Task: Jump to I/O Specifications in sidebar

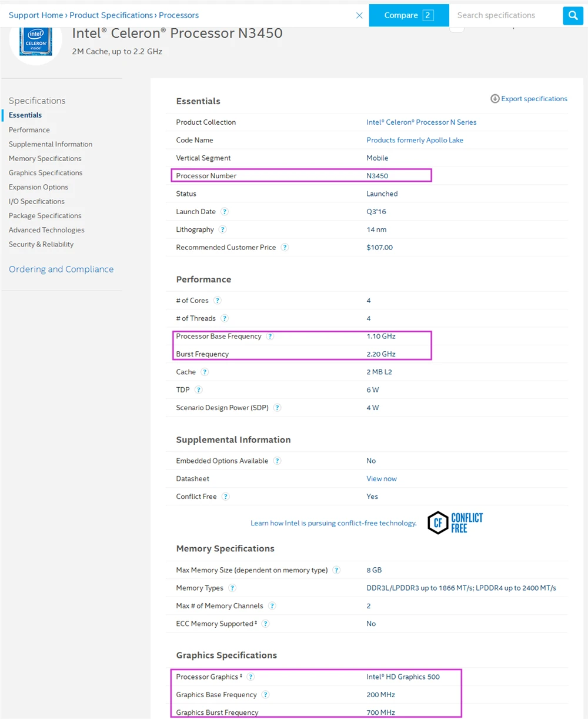Action: pos(36,201)
